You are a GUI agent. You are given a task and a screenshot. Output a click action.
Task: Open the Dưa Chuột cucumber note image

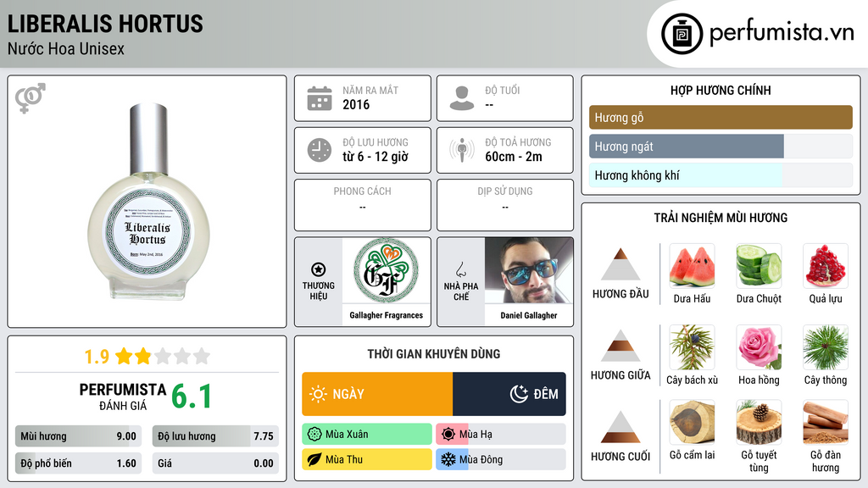[x=759, y=266]
